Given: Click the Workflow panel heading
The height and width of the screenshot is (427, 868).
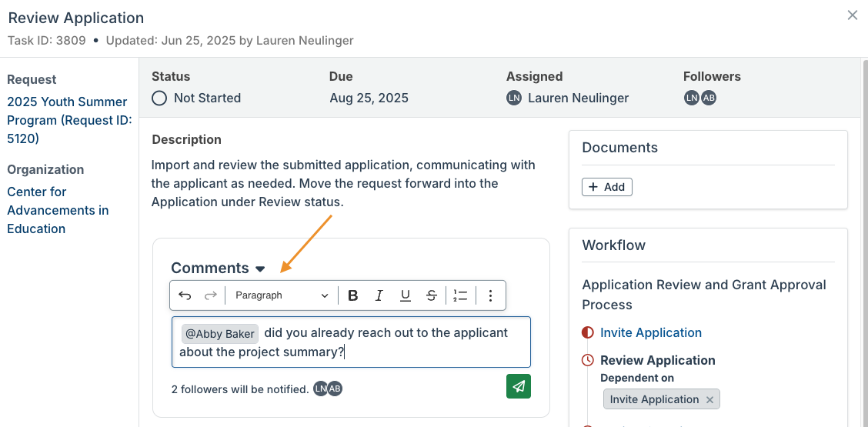Looking at the screenshot, I should (x=613, y=245).
